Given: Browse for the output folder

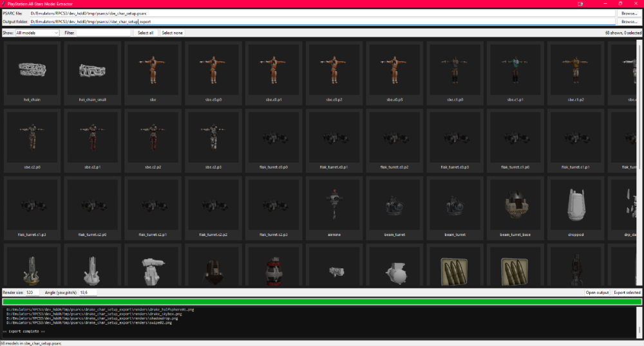Looking at the screenshot, I should [x=629, y=22].
